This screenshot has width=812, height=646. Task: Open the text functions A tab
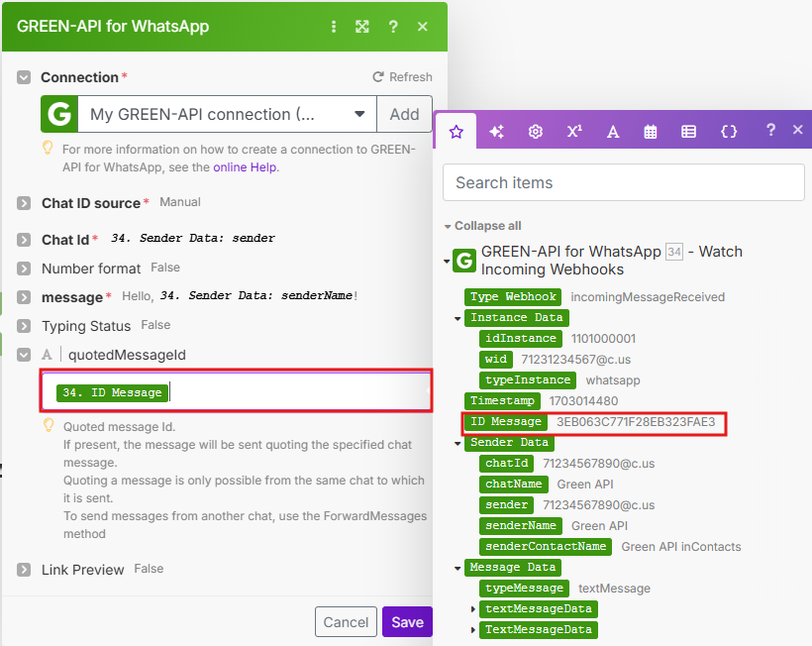click(x=613, y=131)
